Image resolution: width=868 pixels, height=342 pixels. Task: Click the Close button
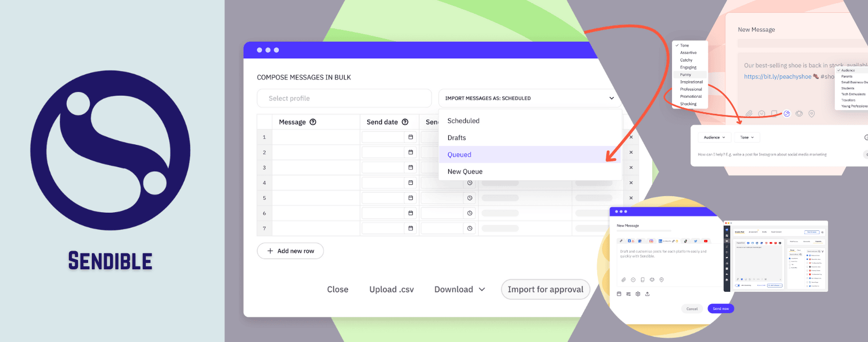click(338, 289)
